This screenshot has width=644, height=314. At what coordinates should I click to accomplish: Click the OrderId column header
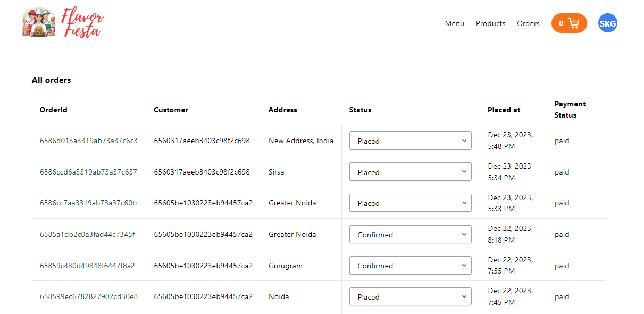tap(54, 110)
